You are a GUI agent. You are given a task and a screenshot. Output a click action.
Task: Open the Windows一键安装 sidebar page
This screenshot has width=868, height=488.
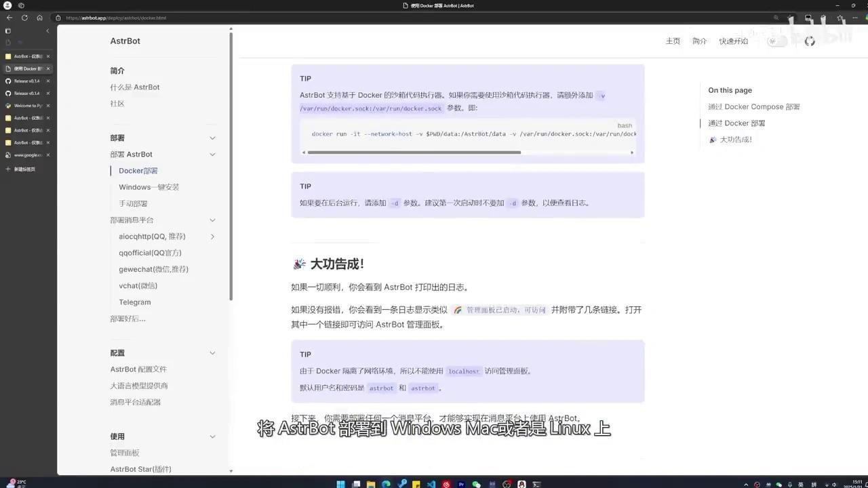click(149, 187)
